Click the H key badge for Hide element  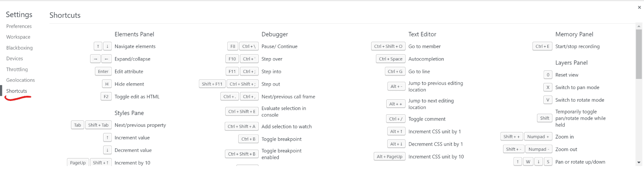107,84
